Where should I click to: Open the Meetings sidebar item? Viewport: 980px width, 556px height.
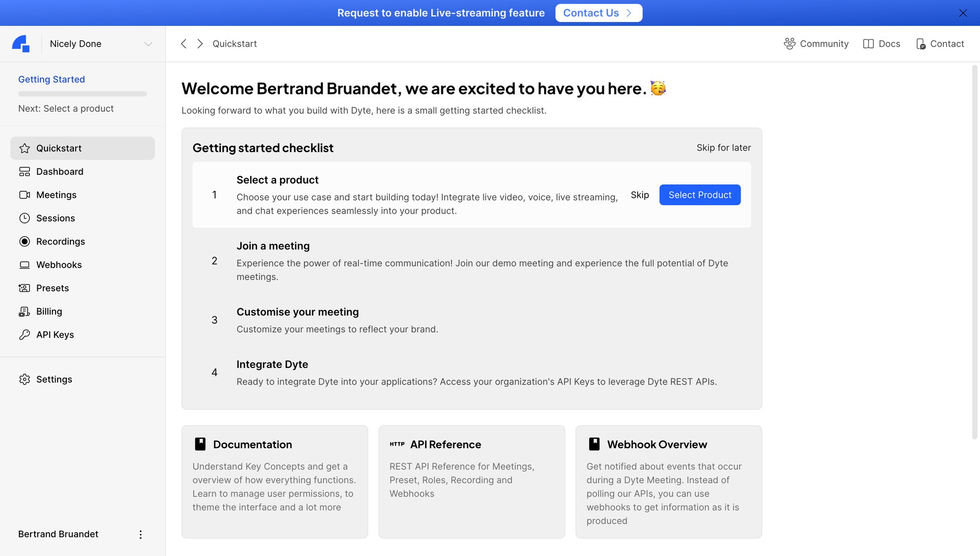click(56, 195)
